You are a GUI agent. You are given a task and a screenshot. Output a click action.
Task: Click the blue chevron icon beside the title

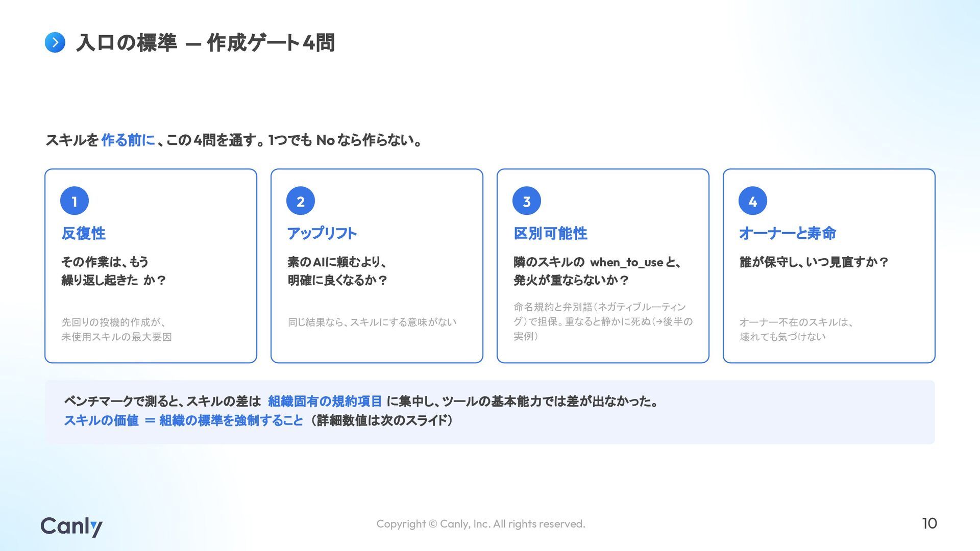(55, 42)
